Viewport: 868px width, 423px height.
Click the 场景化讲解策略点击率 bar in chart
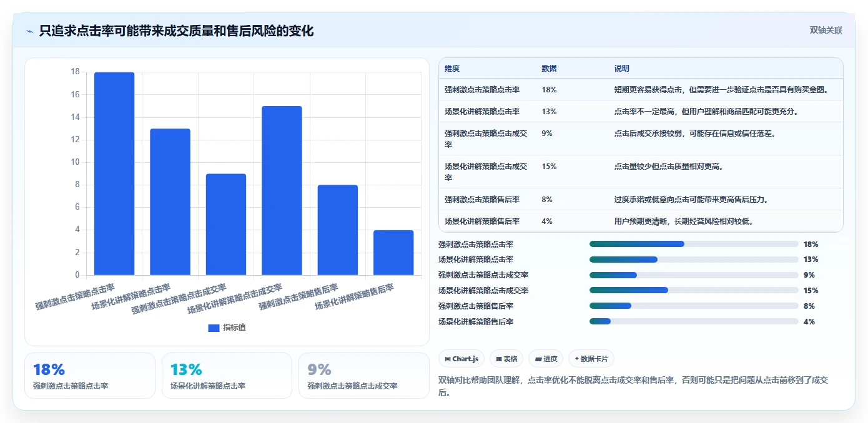pos(170,202)
